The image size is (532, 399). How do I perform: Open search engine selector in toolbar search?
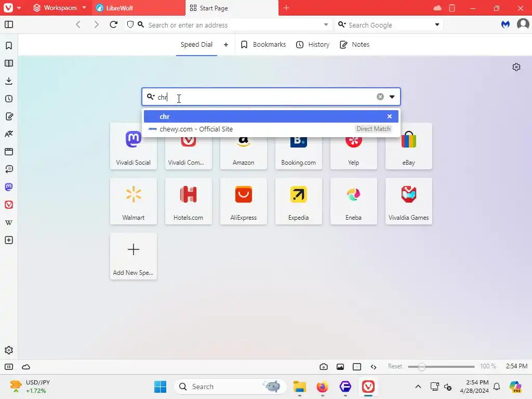(x=342, y=24)
